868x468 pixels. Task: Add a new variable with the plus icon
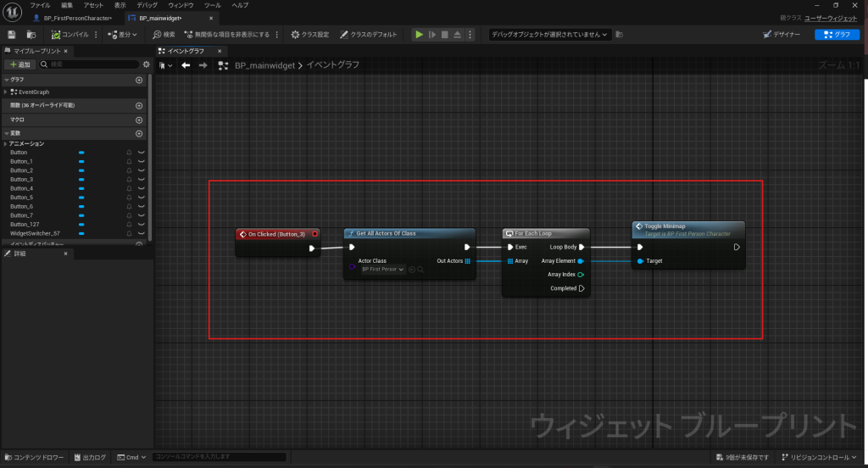point(139,133)
